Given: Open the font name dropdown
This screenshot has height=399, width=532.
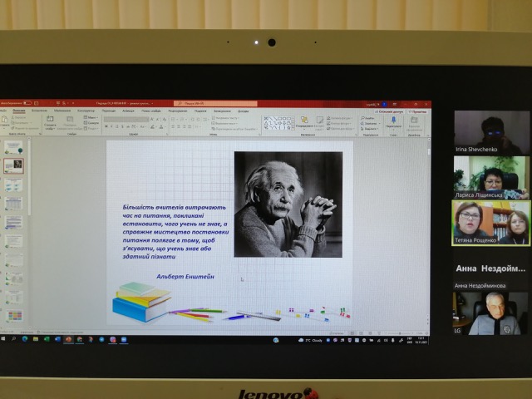Looking at the screenshot, I should point(125,120).
